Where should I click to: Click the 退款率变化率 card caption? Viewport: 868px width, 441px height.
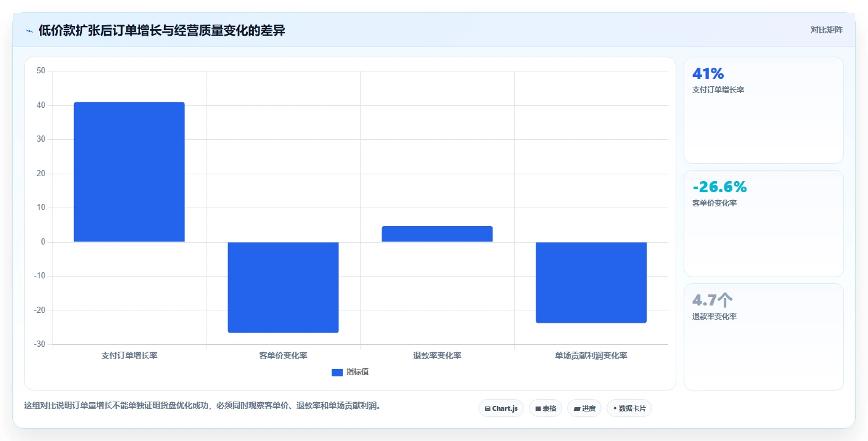tap(714, 317)
